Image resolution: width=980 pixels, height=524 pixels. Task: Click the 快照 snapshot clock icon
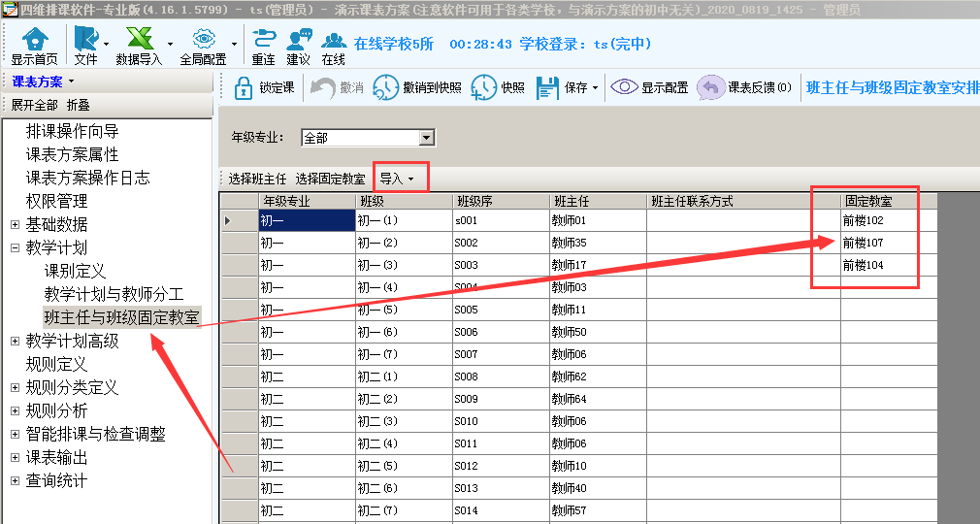tap(484, 87)
